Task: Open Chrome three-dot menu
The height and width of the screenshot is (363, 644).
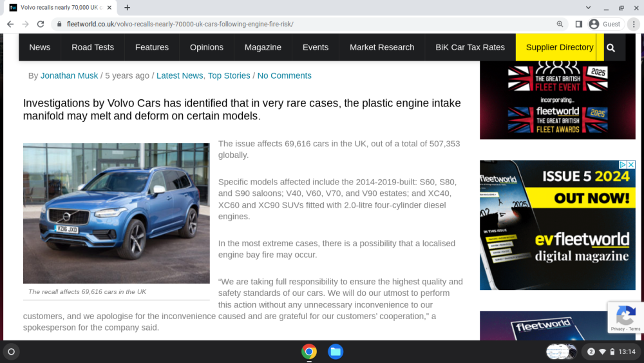Action: pos(634,25)
